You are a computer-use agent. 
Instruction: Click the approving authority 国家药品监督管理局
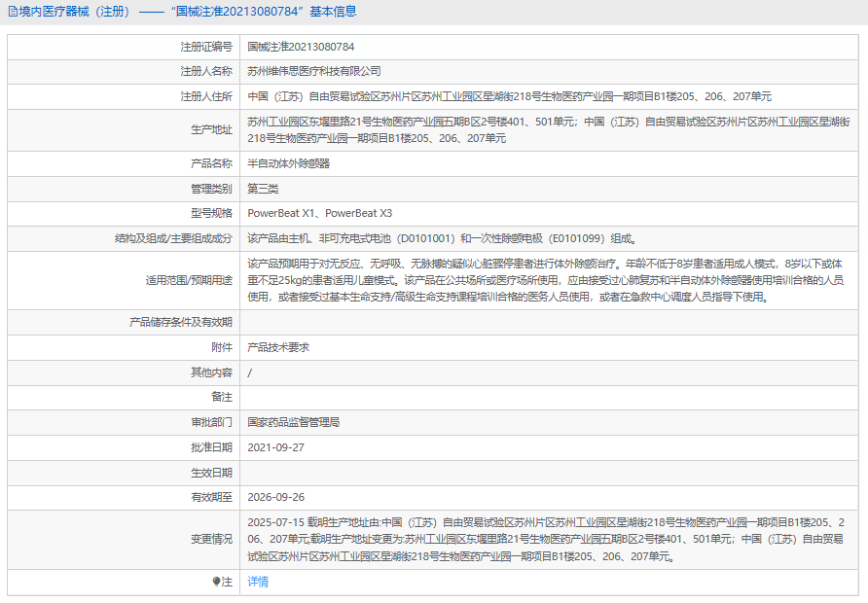[294, 422]
